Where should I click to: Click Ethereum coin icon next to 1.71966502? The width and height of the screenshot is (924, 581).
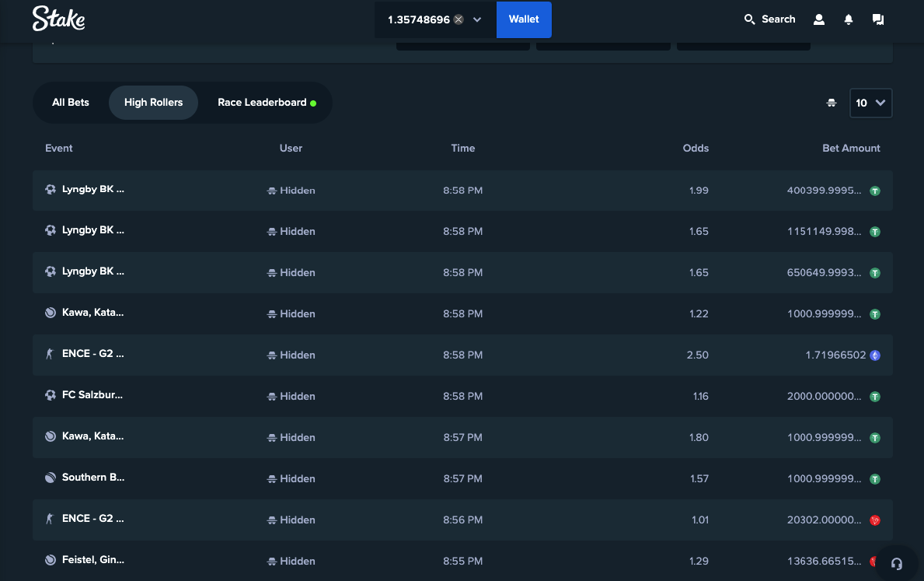pos(875,355)
